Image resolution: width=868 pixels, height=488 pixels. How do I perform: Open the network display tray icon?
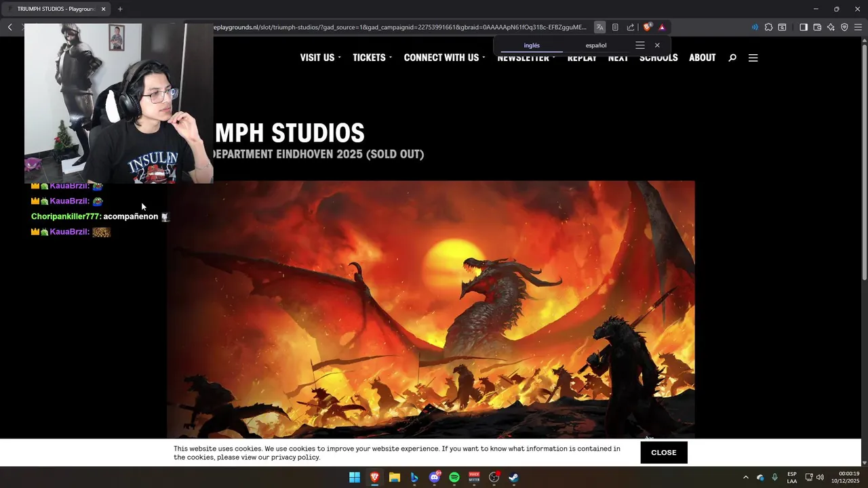(x=809, y=477)
